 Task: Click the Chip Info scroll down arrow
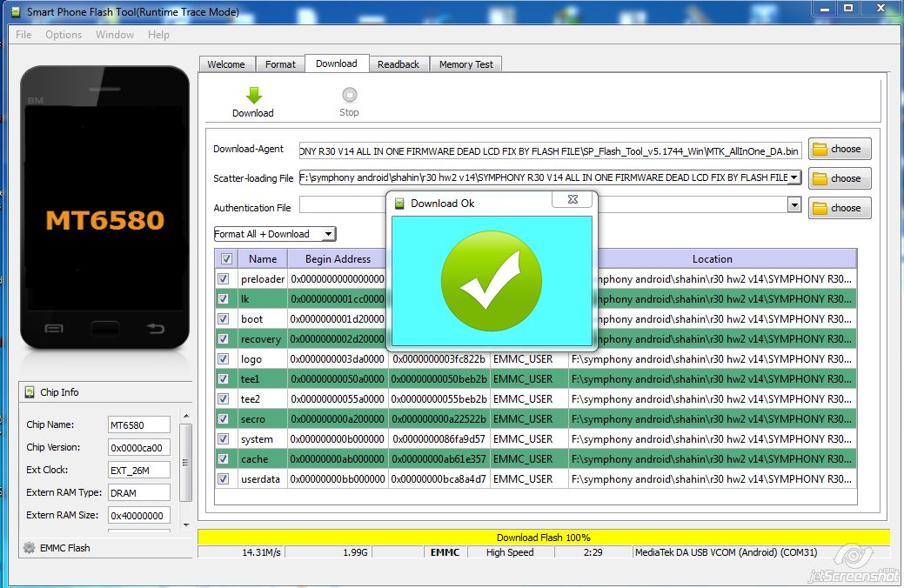(x=185, y=525)
